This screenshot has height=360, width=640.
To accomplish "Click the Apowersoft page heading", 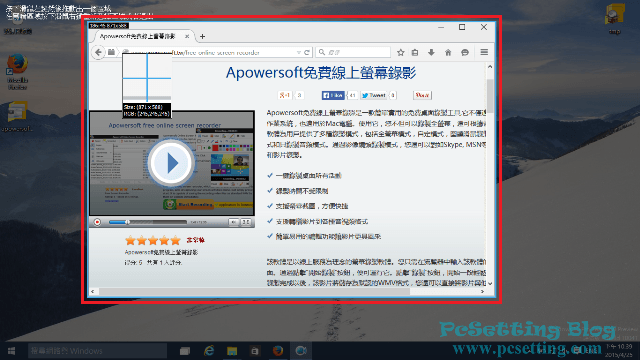I will coord(321,73).
